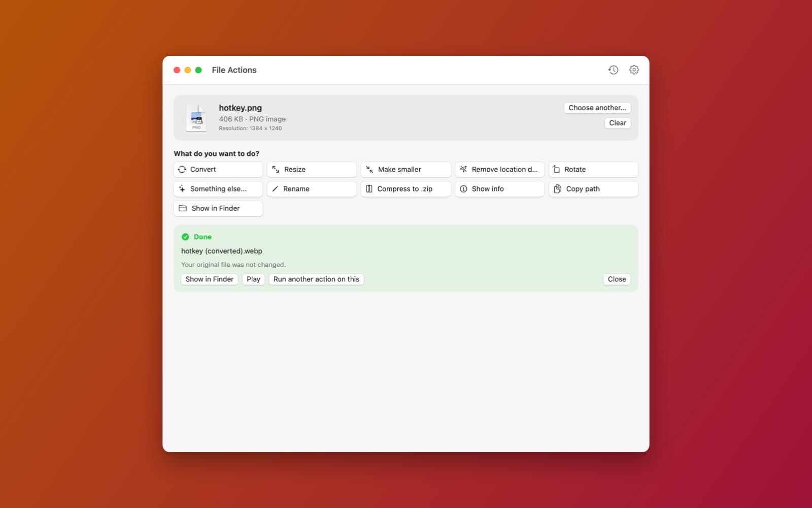
Task: Open the Something else… action
Action: click(218, 189)
